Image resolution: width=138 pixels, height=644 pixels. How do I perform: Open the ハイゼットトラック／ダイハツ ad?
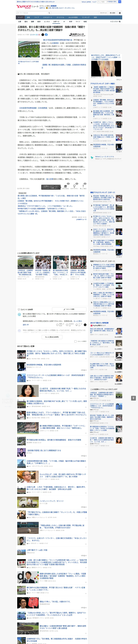[51, 501]
